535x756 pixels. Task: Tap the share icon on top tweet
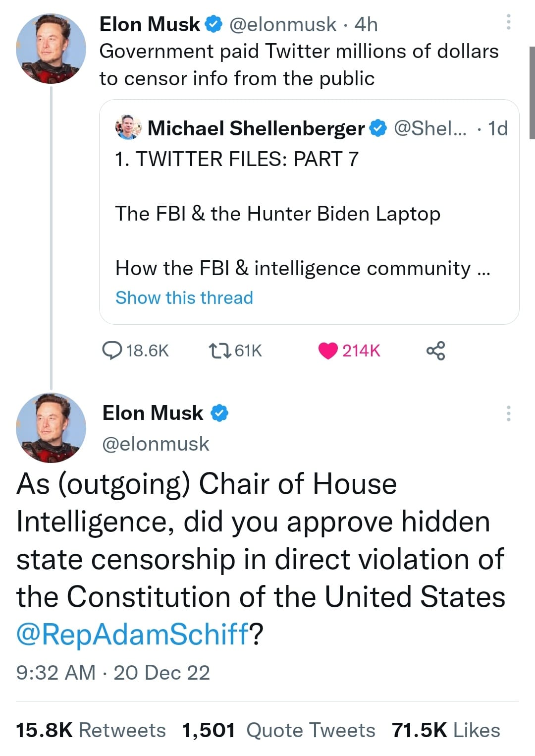(435, 350)
